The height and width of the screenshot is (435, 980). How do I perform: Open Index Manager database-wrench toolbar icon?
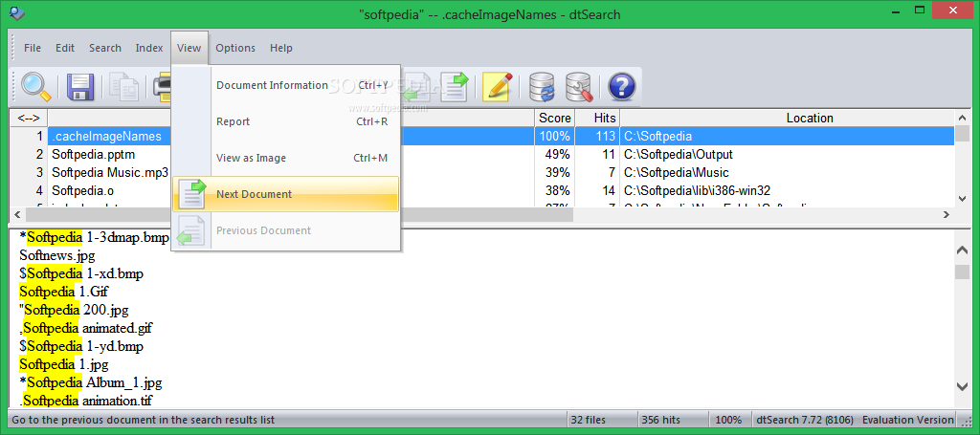coord(579,87)
